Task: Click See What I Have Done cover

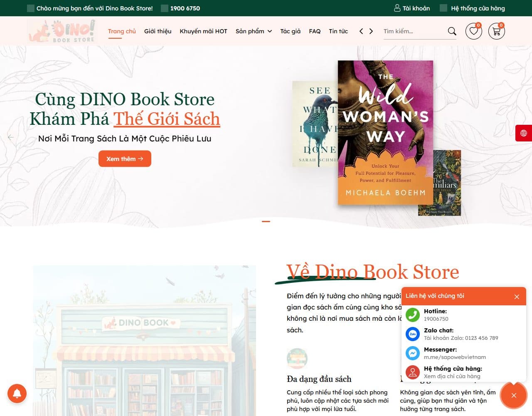Action: pos(315,124)
